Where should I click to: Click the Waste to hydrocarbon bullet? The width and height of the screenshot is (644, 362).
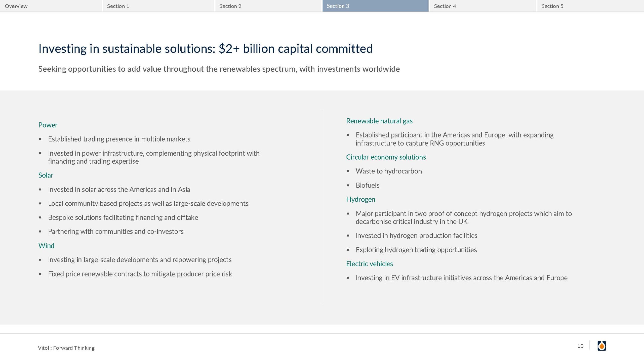click(x=388, y=171)
